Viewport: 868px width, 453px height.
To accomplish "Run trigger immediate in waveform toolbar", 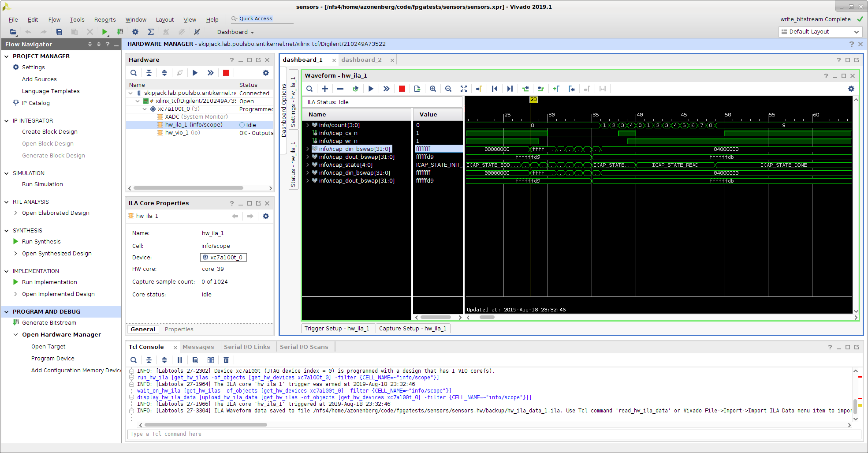I will 387,89.
